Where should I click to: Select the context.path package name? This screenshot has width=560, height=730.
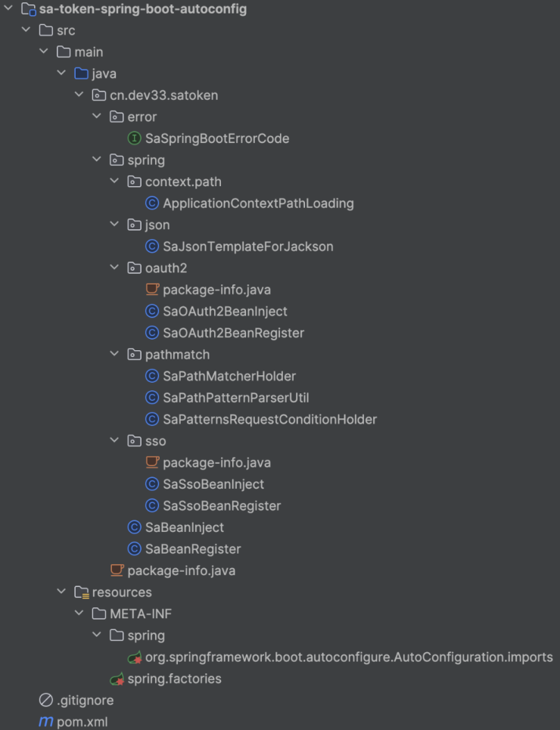183,182
